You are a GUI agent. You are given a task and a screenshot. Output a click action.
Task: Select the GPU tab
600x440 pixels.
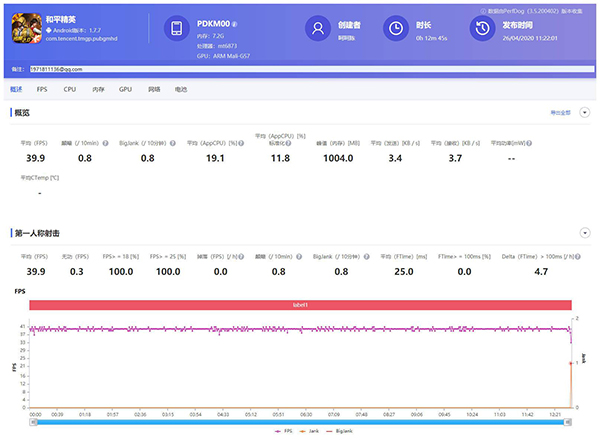pos(125,89)
